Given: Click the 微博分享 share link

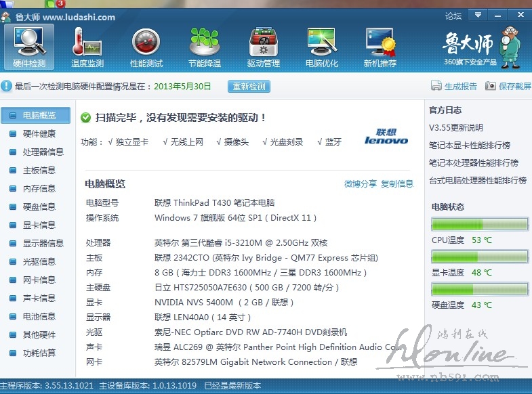Looking at the screenshot, I should tap(361, 184).
